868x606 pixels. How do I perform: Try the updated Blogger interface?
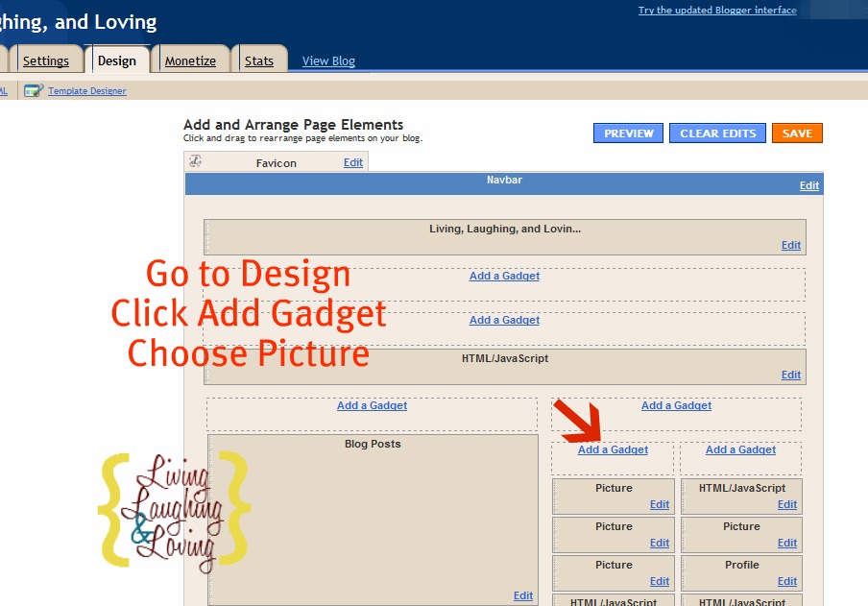pyautogui.click(x=717, y=10)
